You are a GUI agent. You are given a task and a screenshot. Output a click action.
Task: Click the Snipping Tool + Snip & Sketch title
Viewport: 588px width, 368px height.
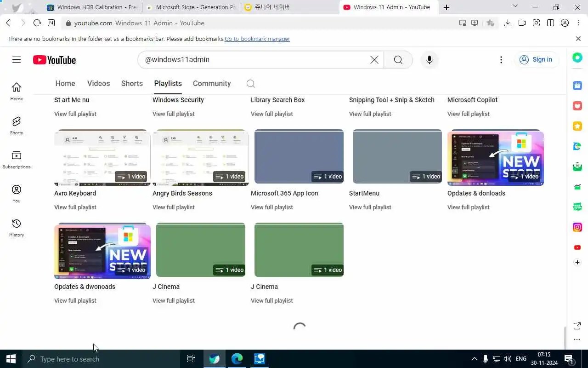pos(392,100)
